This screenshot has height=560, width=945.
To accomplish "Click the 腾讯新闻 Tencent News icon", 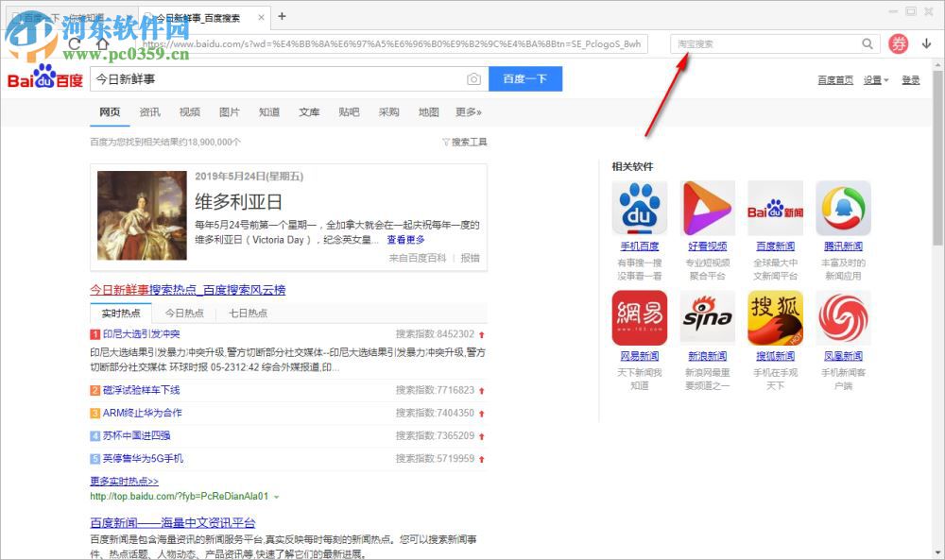I will coord(843,207).
